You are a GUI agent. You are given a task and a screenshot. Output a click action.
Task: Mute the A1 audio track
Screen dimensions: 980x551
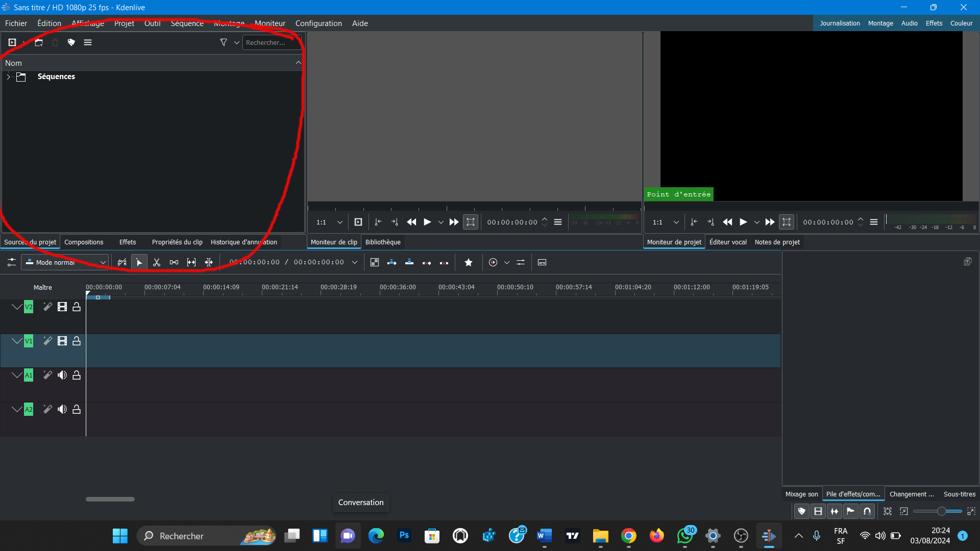62,375
